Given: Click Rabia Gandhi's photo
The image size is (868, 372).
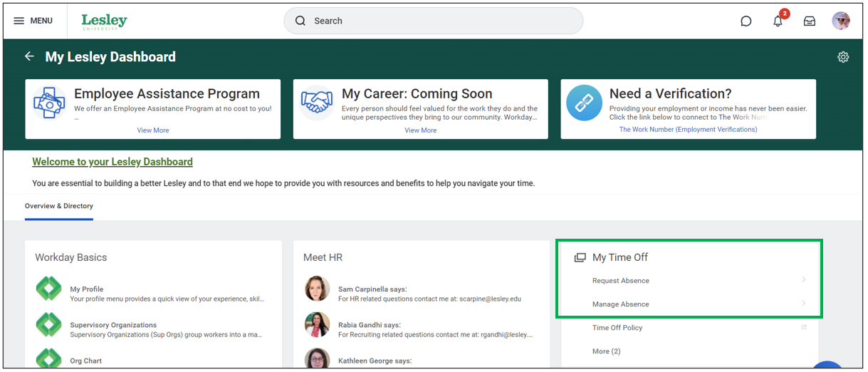Looking at the screenshot, I should 318,324.
